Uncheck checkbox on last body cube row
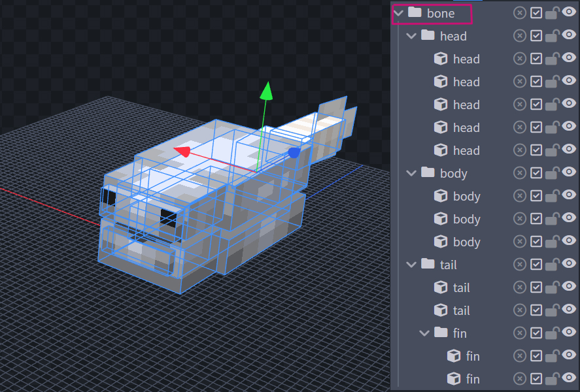This screenshot has height=392, width=580. (x=536, y=242)
